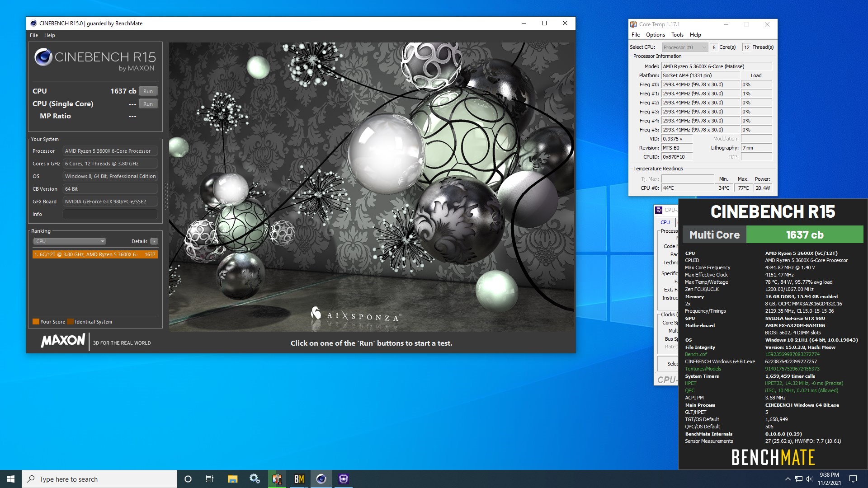Click the Cinebench title bar app icon
This screenshot has height=488, width=868.
point(33,23)
